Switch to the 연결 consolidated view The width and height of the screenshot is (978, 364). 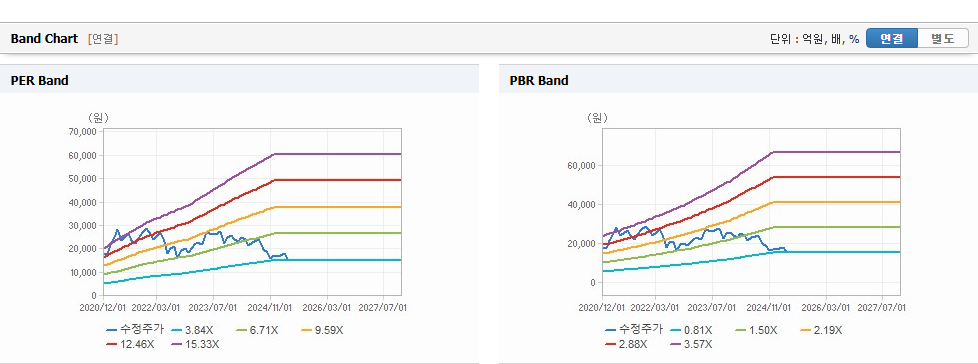pyautogui.click(x=892, y=38)
